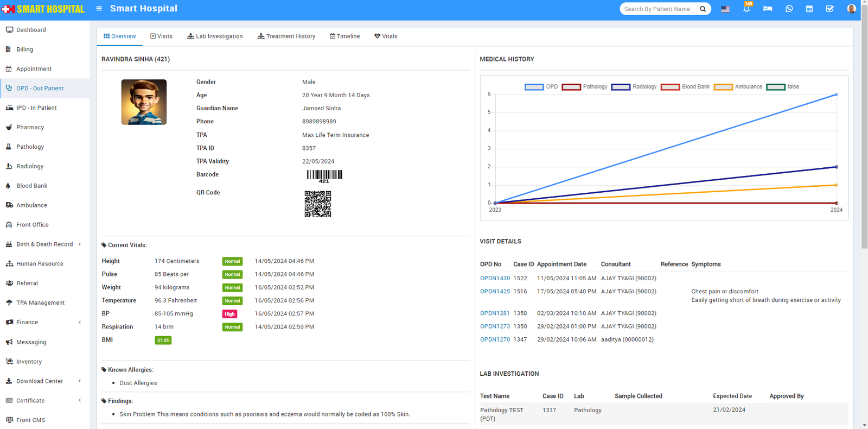Expand Birth & Death Record menu
Viewport: 868px width, 429px height.
[x=44, y=244]
